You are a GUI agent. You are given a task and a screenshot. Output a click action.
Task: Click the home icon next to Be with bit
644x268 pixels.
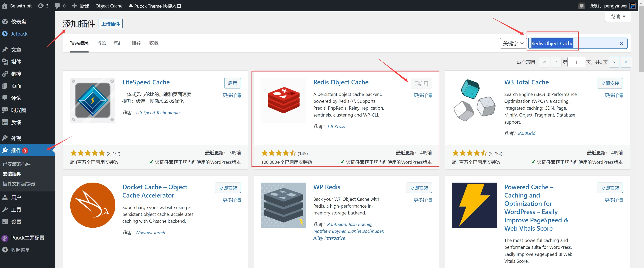click(4, 6)
